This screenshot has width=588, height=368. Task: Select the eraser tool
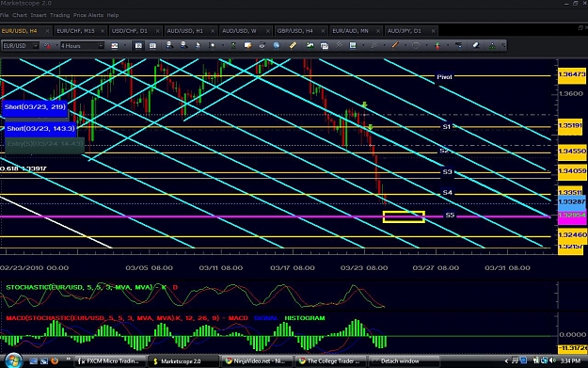coord(476,45)
